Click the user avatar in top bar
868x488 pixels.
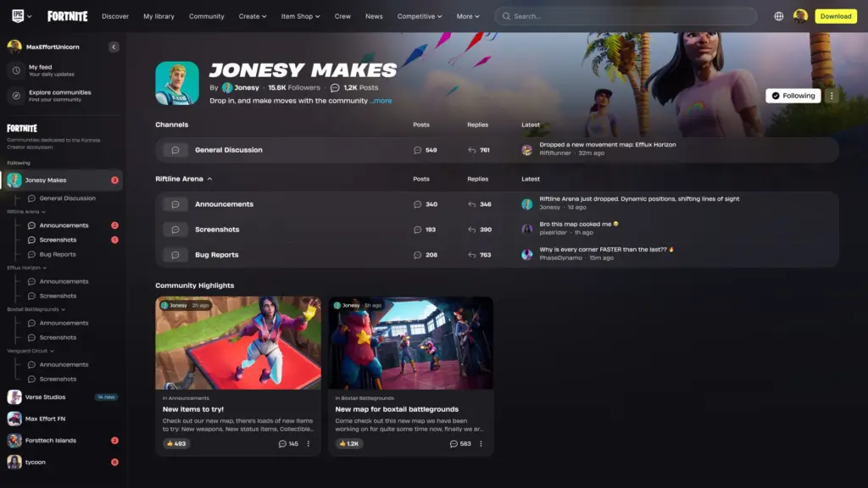pos(800,16)
